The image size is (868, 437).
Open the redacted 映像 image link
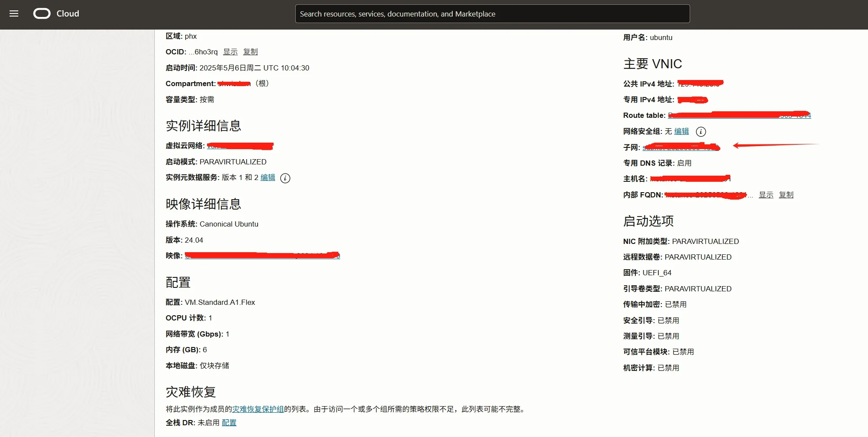tap(262, 256)
